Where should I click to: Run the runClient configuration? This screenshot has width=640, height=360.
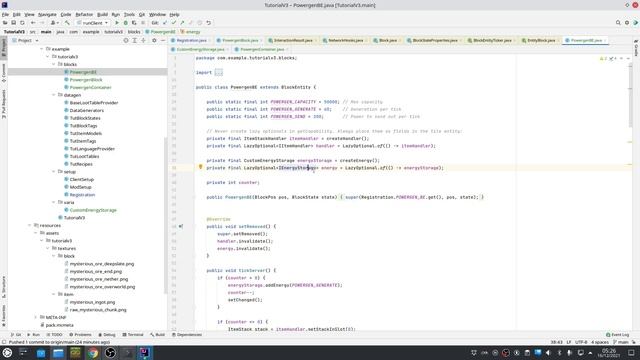click(117, 23)
